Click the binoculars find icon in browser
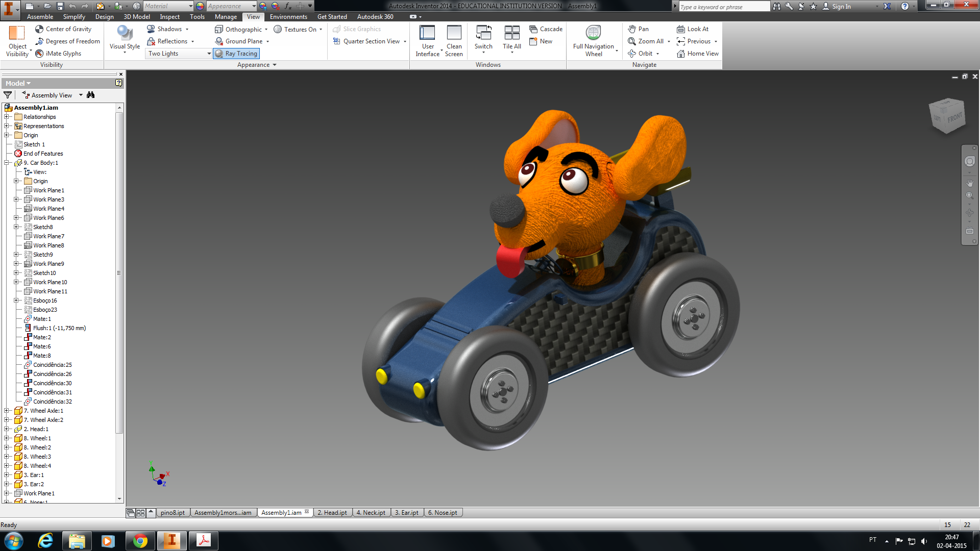This screenshot has height=551, width=980. (91, 95)
